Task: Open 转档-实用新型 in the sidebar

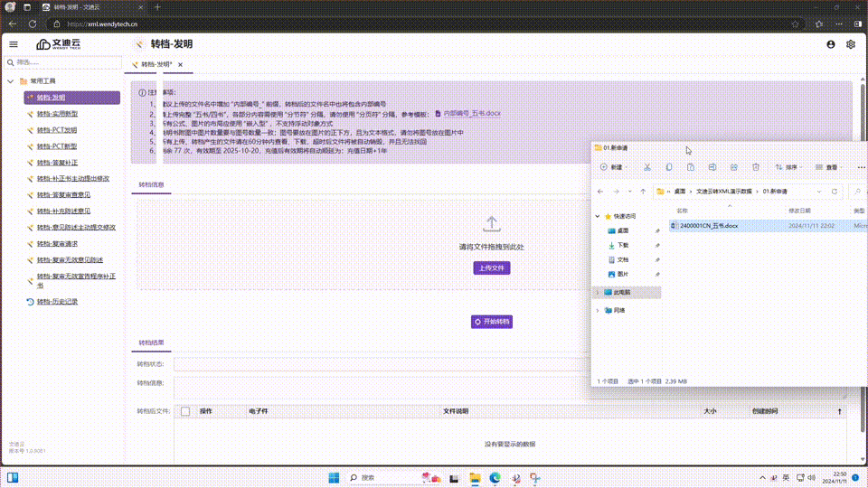Action: tap(57, 114)
